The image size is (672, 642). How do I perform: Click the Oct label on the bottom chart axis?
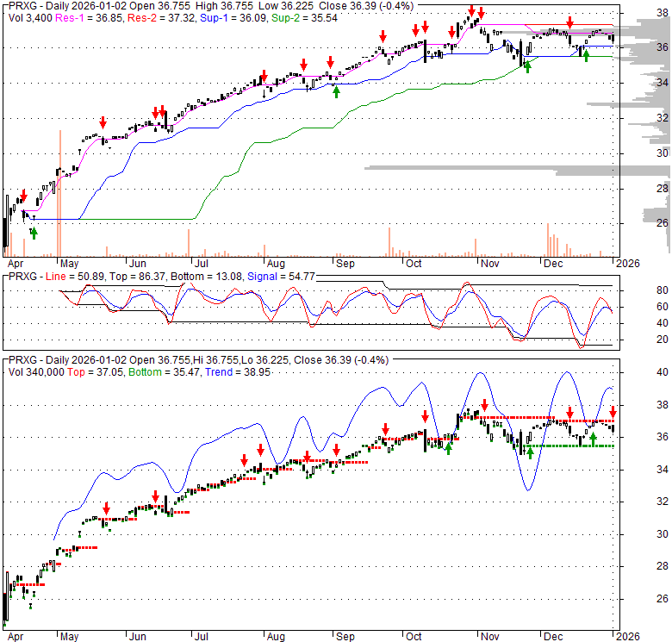[x=414, y=636]
